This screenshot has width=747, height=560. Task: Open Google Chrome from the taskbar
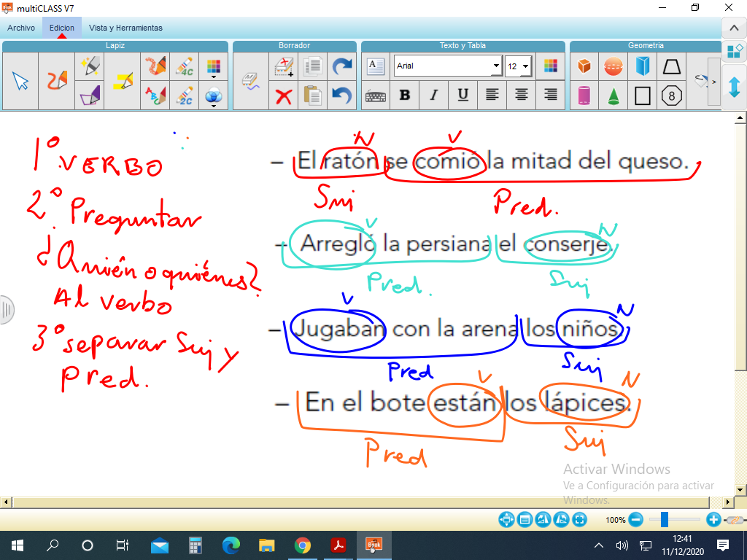(x=302, y=545)
